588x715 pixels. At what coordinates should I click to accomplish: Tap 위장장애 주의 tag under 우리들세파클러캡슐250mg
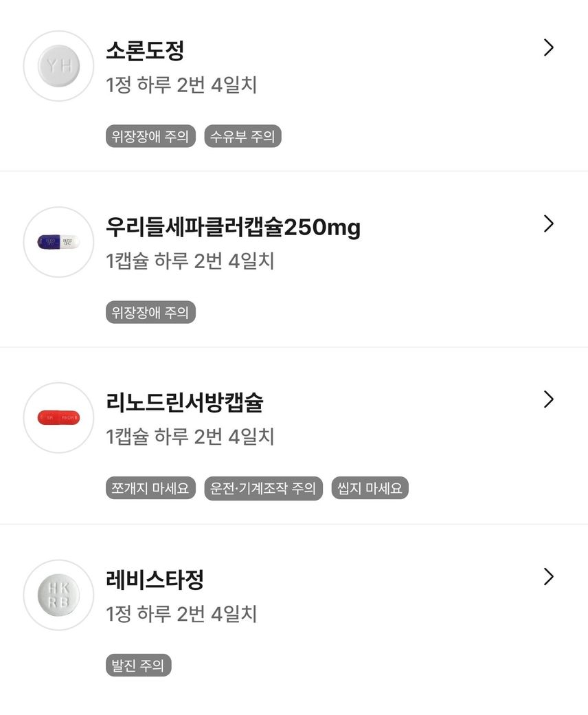click(150, 313)
